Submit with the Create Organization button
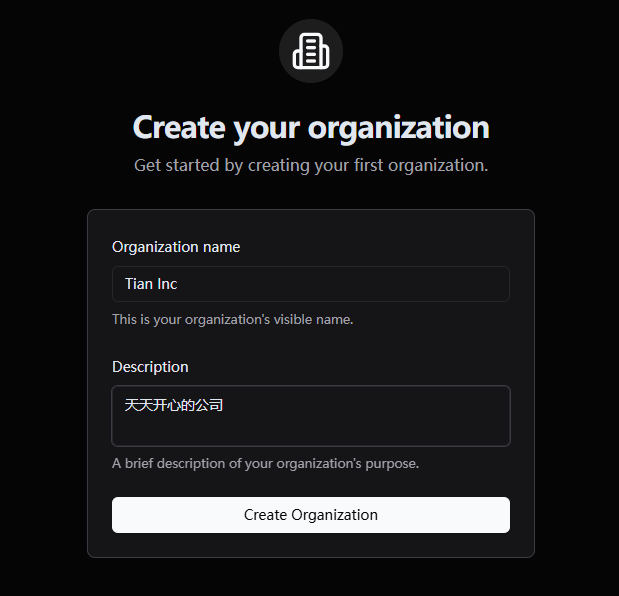This screenshot has width=619, height=596. (311, 515)
